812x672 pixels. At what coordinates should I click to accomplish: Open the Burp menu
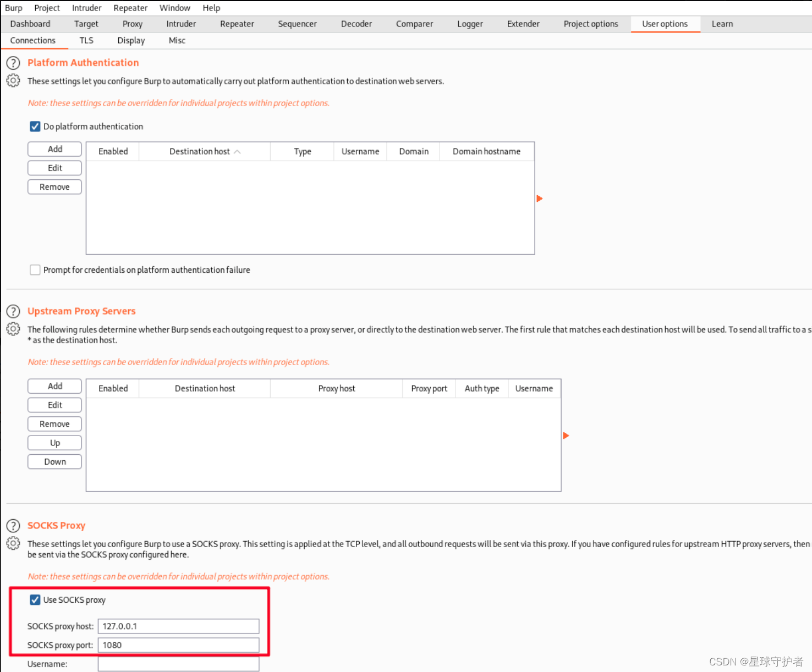click(14, 8)
